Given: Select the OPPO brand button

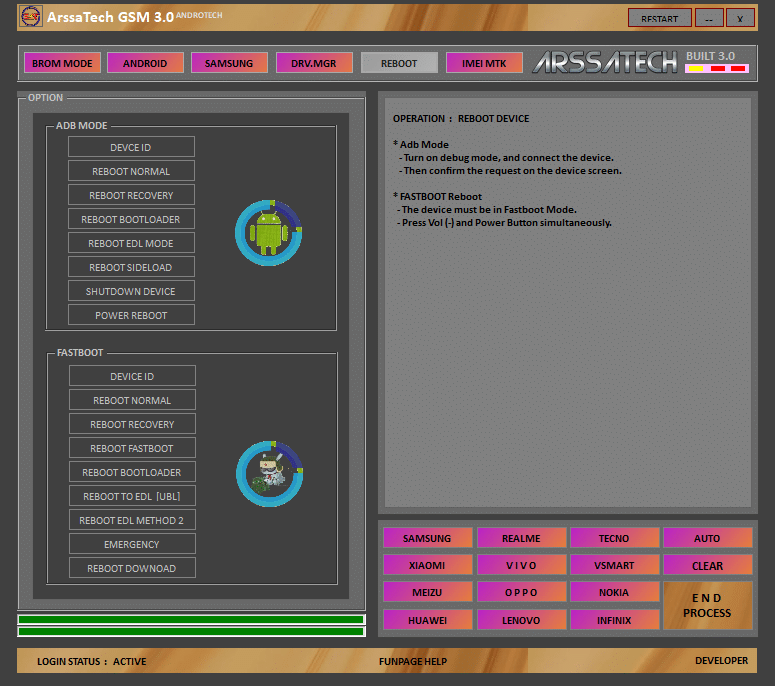Looking at the screenshot, I should (x=521, y=592).
